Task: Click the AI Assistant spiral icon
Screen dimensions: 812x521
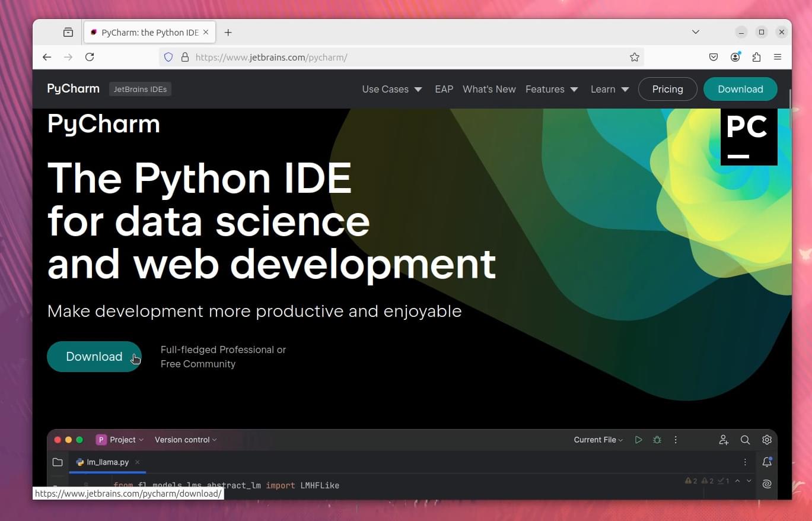Action: [767, 484]
